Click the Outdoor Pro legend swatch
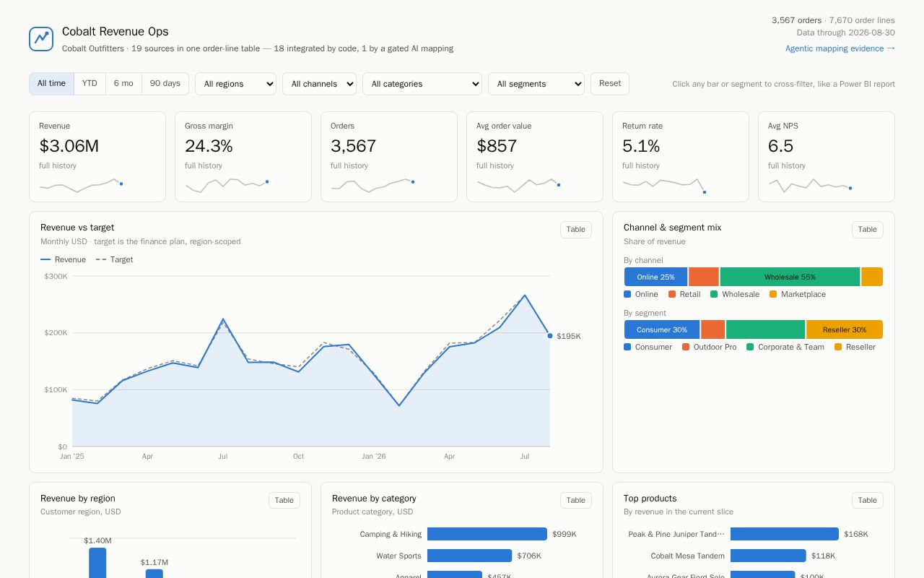This screenshot has width=924, height=578. 686,347
